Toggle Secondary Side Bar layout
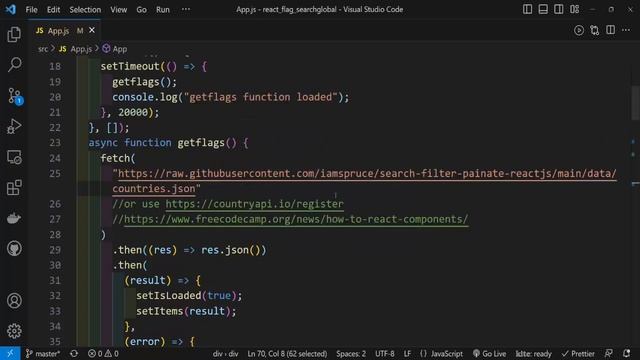 click(x=559, y=9)
